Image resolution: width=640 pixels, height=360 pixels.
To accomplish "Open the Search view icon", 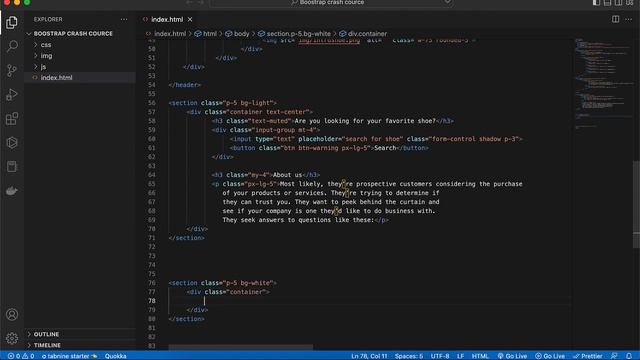I will 12,46.
